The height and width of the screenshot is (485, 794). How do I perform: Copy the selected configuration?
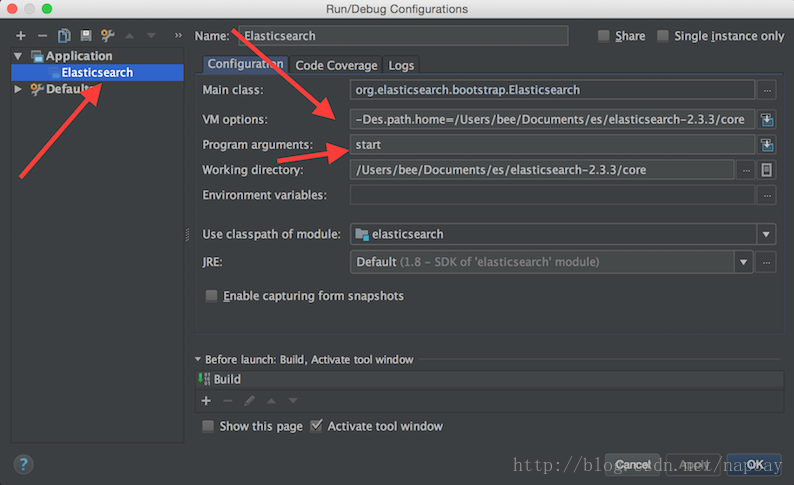tap(64, 36)
